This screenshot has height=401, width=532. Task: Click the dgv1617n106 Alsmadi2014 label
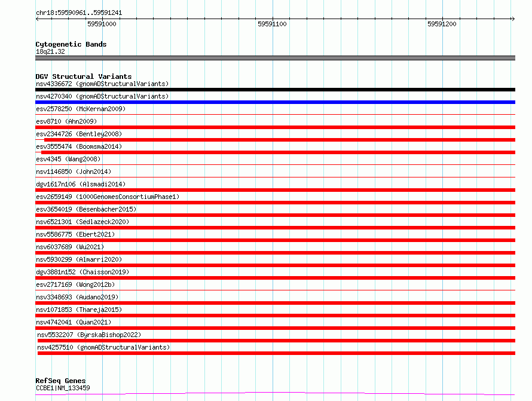81,184
